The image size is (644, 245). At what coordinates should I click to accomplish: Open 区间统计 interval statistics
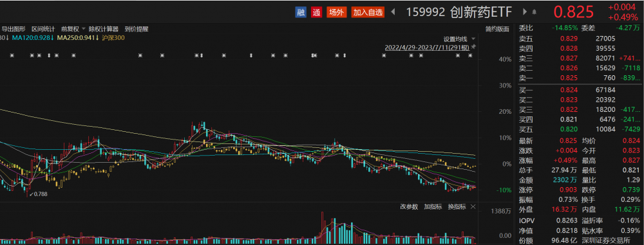click(x=43, y=29)
